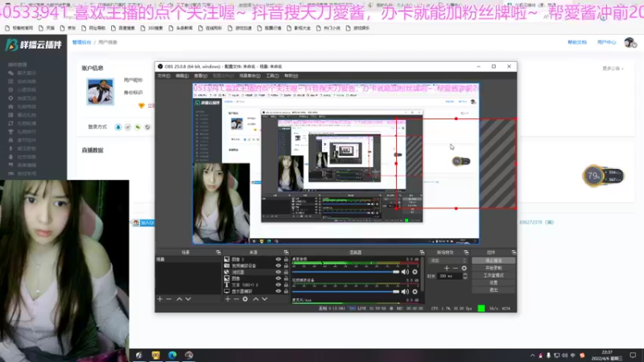Image resolution: width=644 pixels, height=362 pixels.
Task: Select the 场景 entry in scenes list
Action: (188, 259)
